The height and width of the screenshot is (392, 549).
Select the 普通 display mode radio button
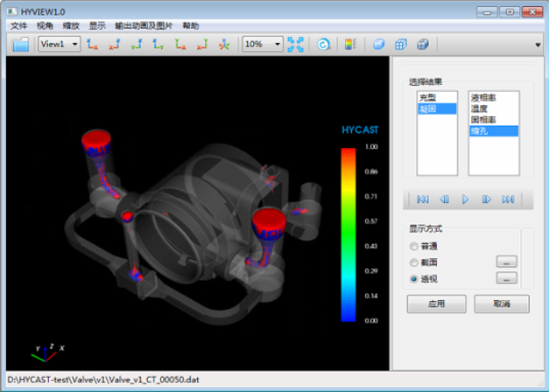[x=414, y=247]
